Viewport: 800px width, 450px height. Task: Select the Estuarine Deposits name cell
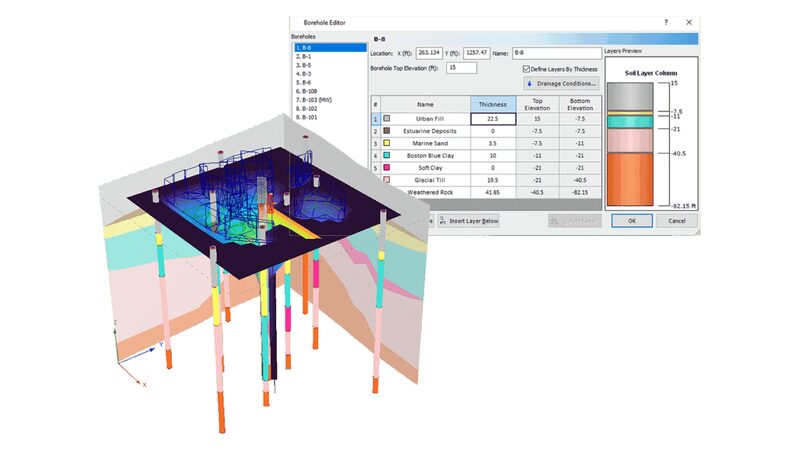[430, 131]
